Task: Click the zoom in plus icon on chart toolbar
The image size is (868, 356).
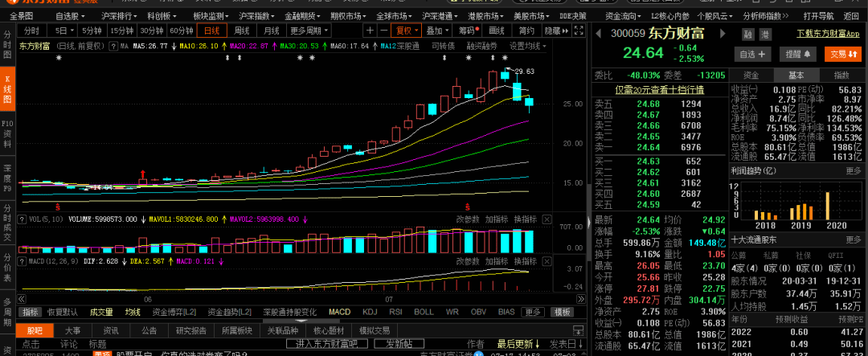Action: click(370, 31)
